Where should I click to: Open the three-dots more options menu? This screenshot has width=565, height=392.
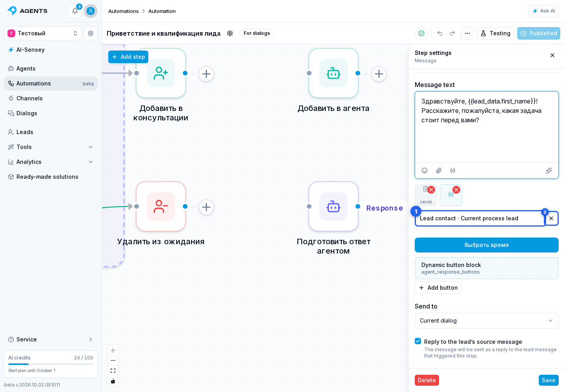click(467, 33)
